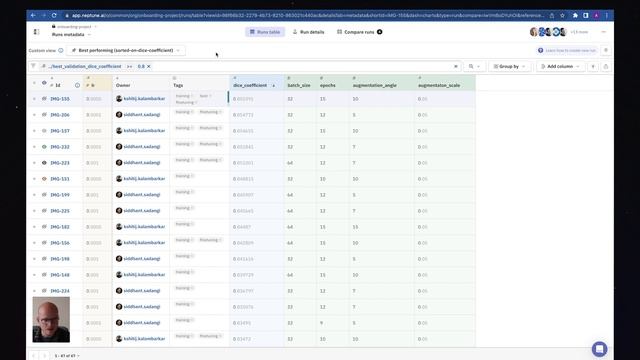The height and width of the screenshot is (360, 640).
Task: Click the info icon next to Custom view
Action: click(61, 50)
